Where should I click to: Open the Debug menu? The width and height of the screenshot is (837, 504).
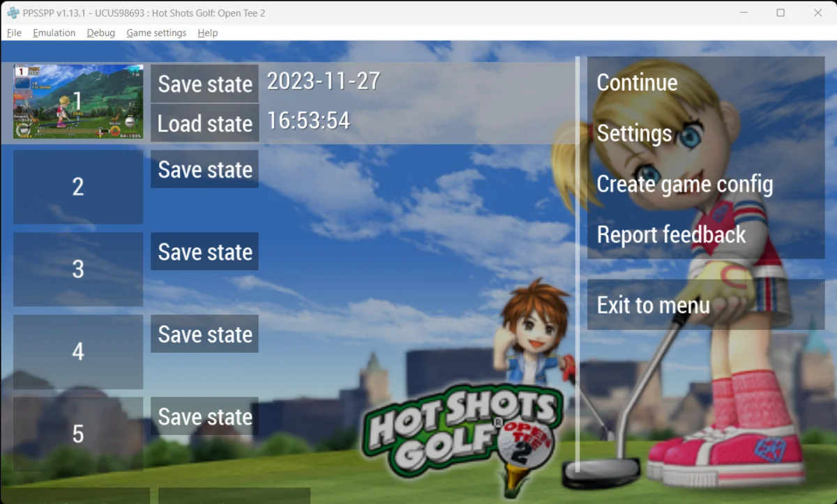pyautogui.click(x=100, y=33)
